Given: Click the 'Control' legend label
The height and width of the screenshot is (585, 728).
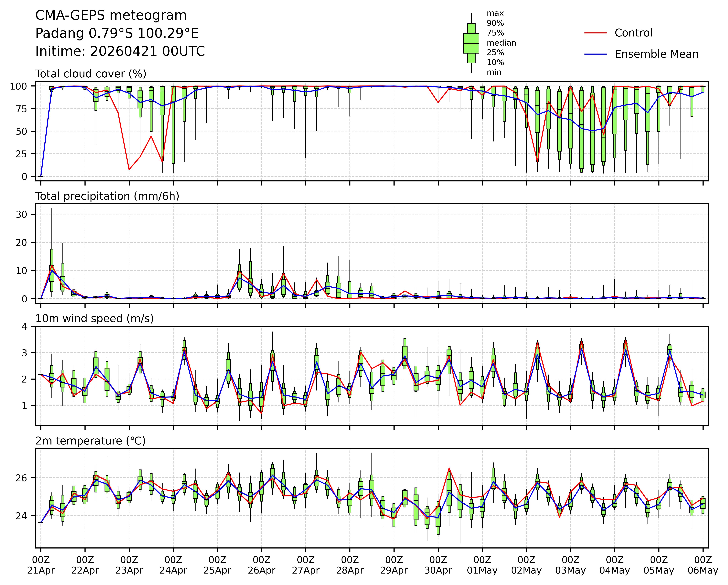Looking at the screenshot, I should (x=633, y=33).
